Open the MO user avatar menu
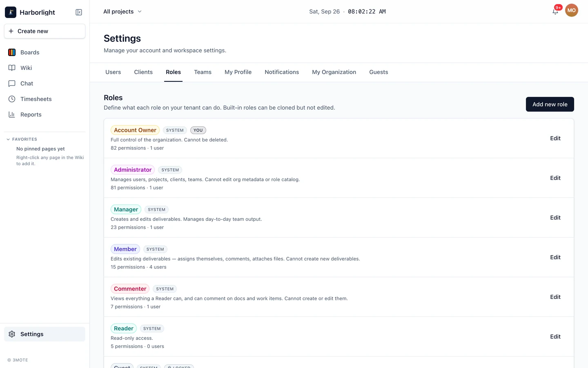The image size is (588, 368). [x=572, y=11]
